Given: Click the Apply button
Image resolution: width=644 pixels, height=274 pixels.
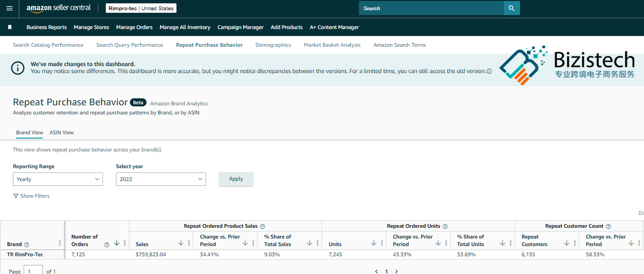Looking at the screenshot, I should [x=236, y=179].
